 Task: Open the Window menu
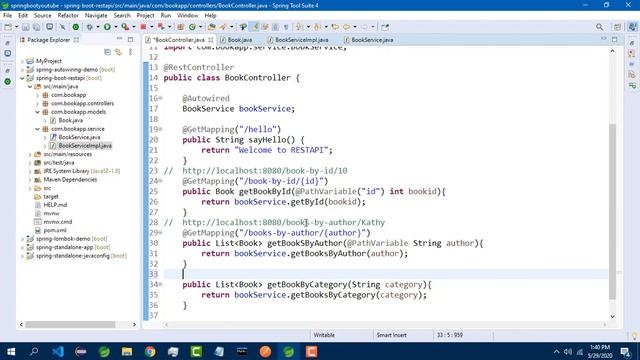tap(187, 16)
